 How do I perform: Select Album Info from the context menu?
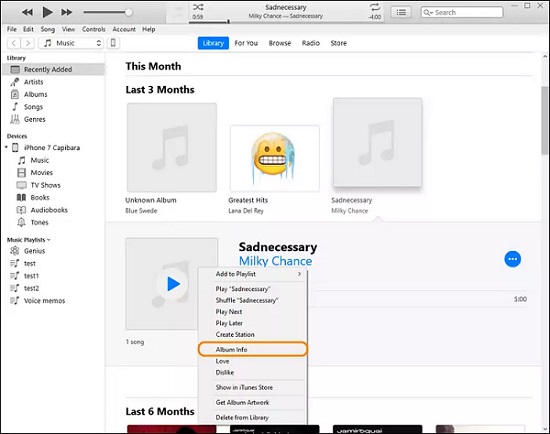[x=253, y=349]
